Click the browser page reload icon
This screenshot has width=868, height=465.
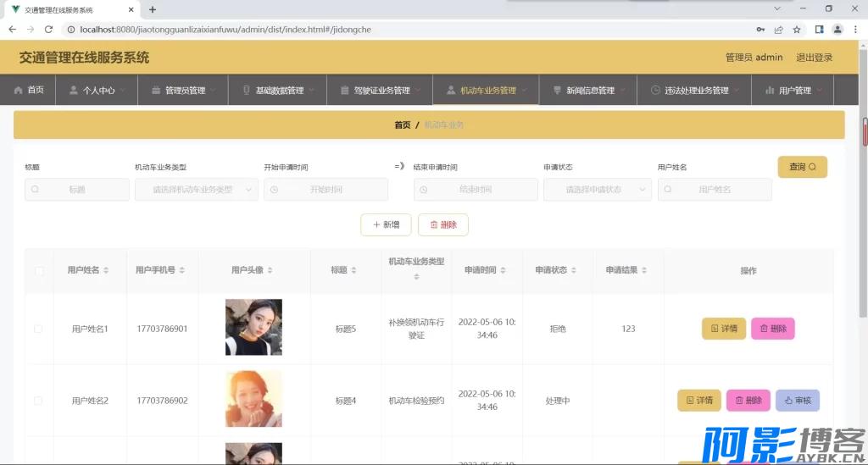[50, 29]
